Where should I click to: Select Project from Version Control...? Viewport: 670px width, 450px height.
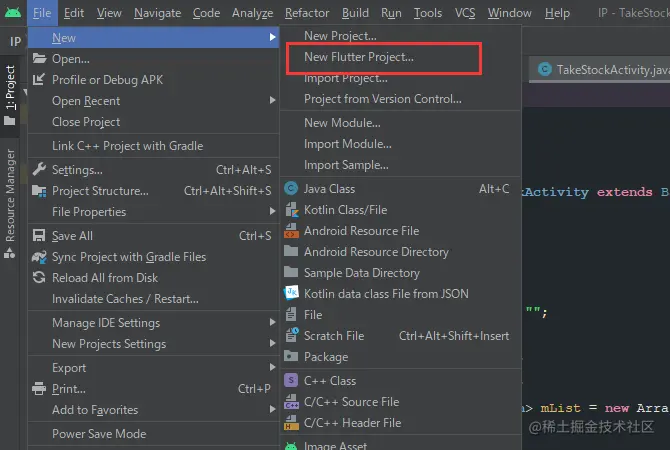pos(400,99)
